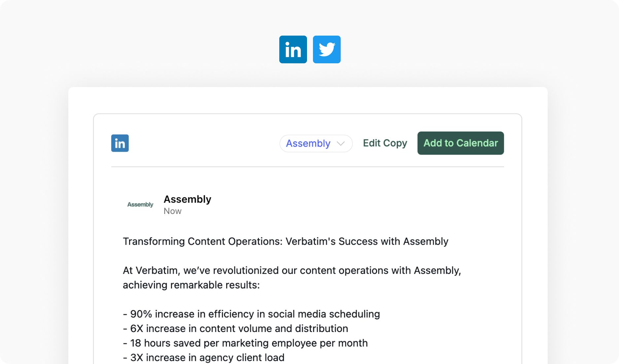Click the '6X increase in content volume' line

(235, 328)
